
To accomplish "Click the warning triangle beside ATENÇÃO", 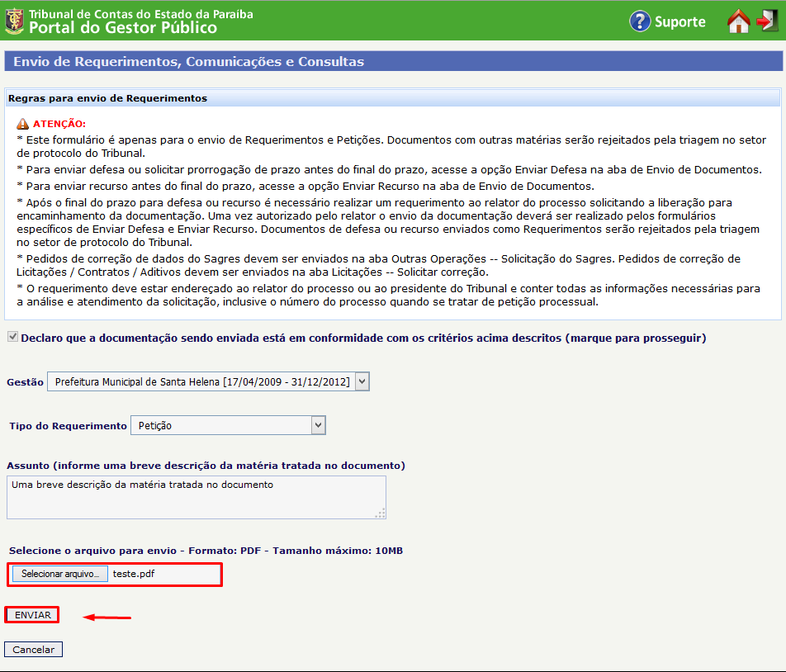I will (x=22, y=123).
